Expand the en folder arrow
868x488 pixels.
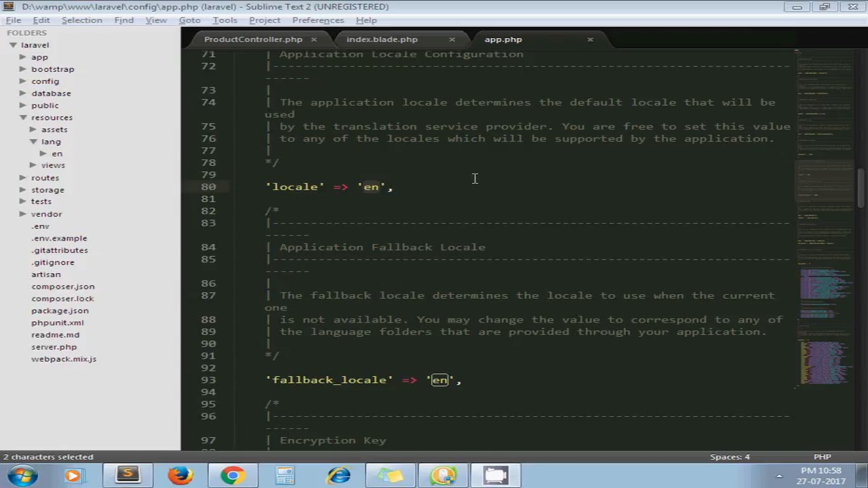pos(43,154)
